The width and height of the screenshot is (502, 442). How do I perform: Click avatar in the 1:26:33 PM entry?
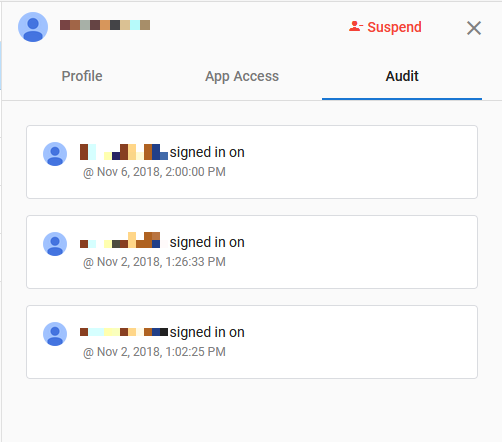click(x=55, y=244)
